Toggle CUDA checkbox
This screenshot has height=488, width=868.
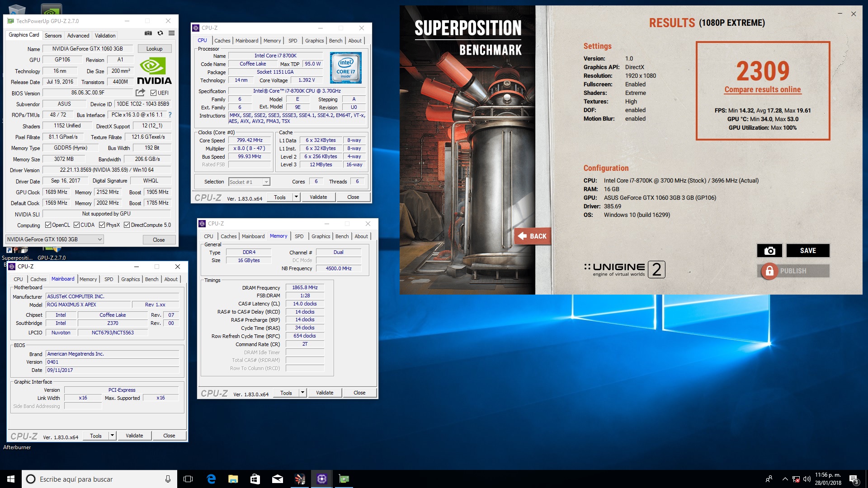[x=76, y=225]
